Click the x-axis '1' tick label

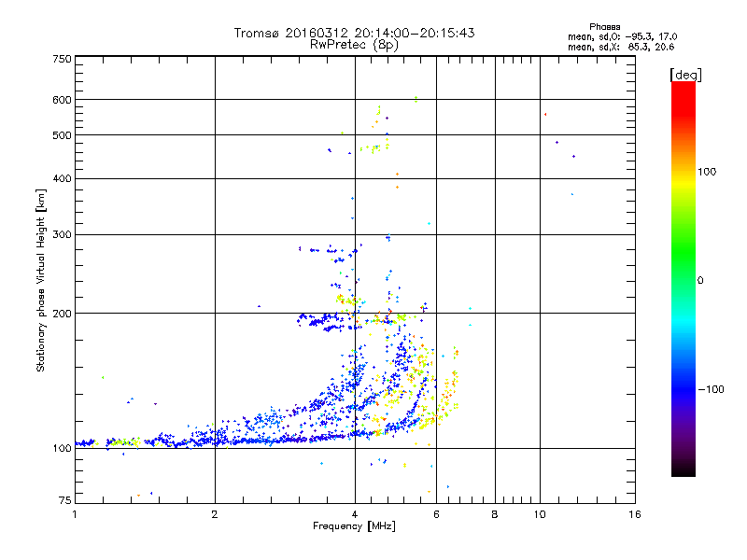(75, 514)
